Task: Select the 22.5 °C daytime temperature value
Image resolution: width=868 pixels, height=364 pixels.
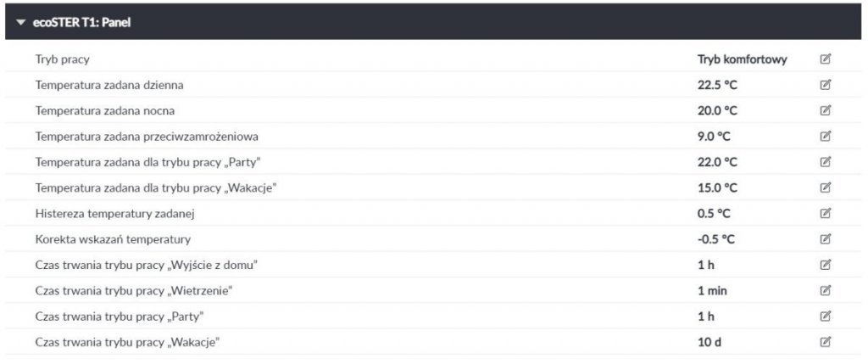Action: (717, 85)
